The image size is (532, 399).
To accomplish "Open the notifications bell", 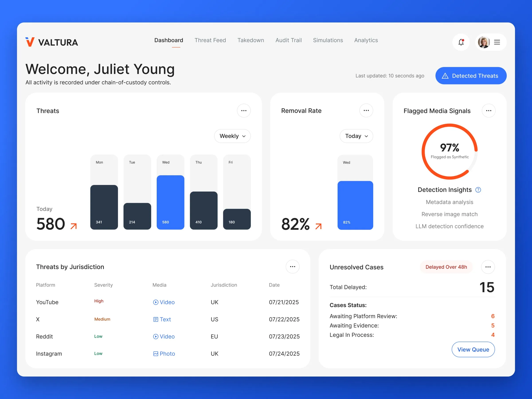I will point(461,42).
